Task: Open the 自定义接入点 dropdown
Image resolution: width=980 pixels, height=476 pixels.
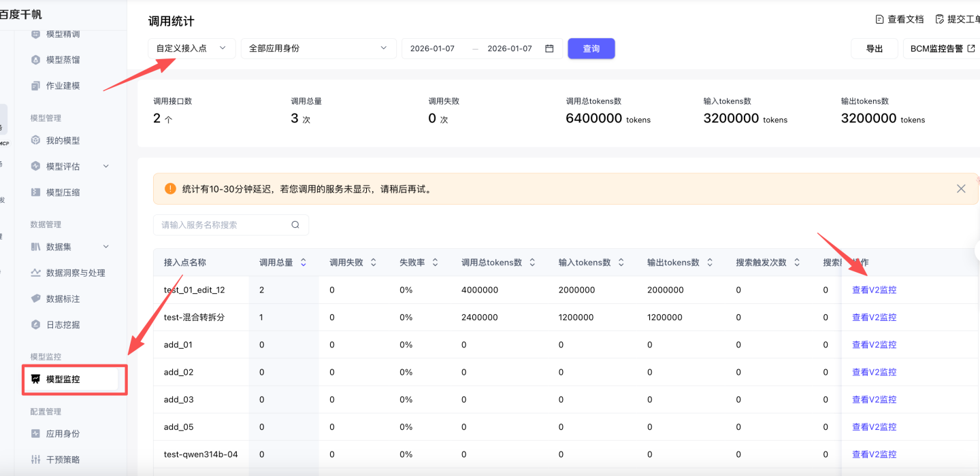Action: click(192, 49)
